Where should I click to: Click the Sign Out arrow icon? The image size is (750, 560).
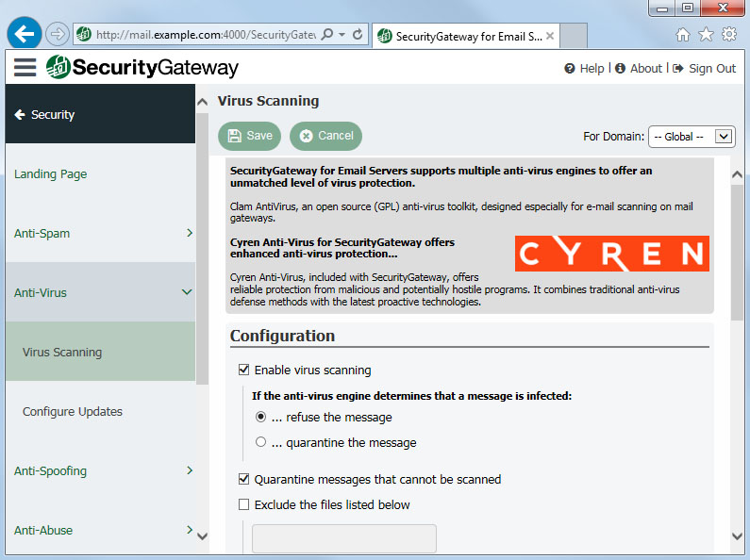(677, 68)
